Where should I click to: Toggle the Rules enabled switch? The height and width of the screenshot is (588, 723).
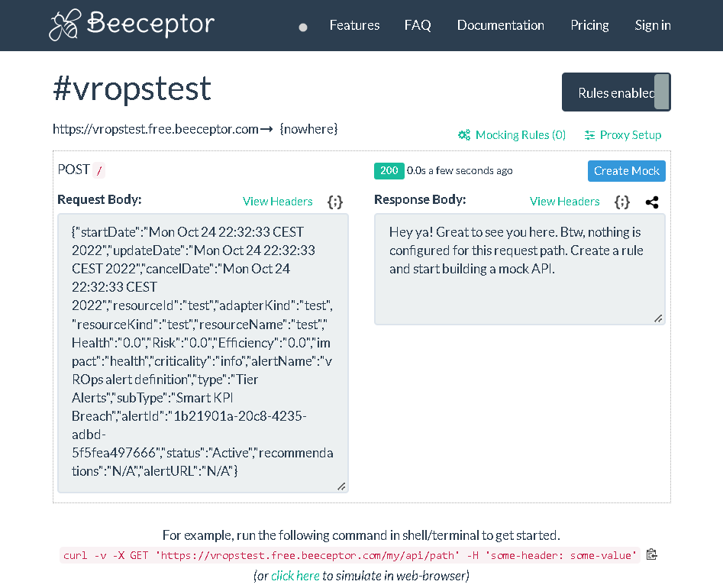tap(616, 92)
